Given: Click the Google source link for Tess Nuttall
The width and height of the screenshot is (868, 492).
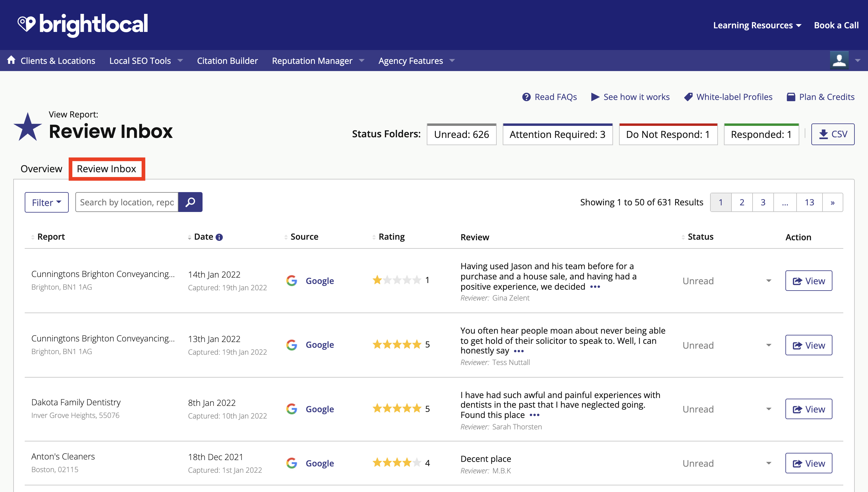Looking at the screenshot, I should click(319, 345).
